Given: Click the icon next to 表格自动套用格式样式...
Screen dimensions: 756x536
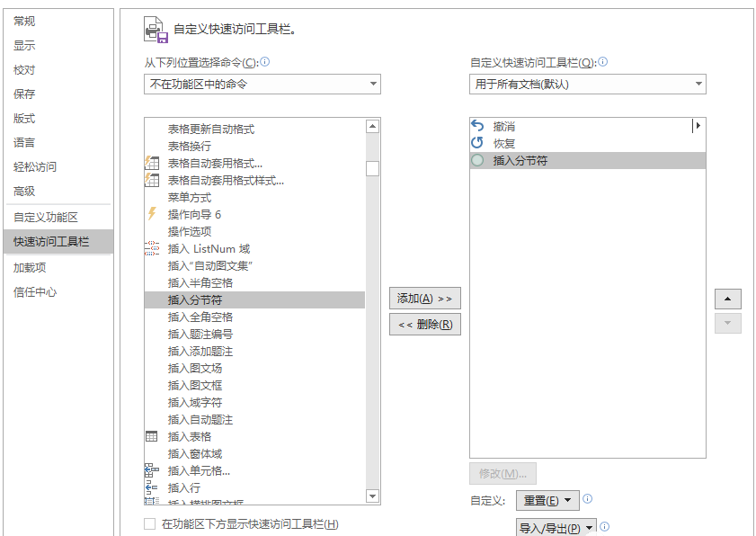Looking at the screenshot, I should [152, 180].
